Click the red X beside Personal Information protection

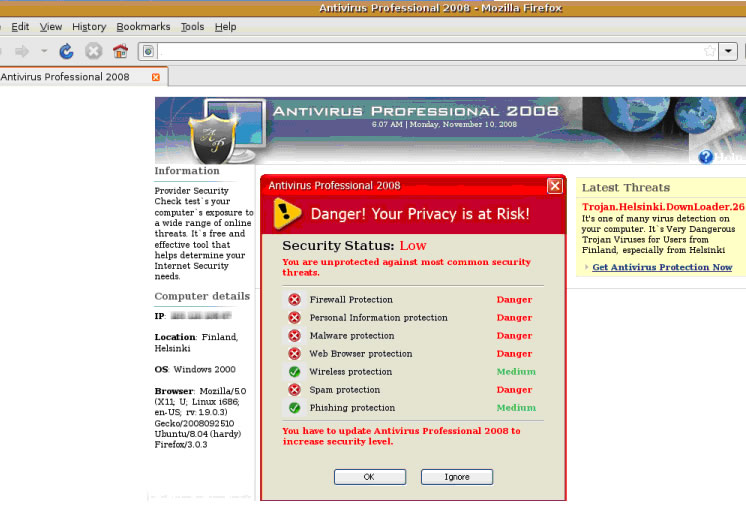click(294, 318)
